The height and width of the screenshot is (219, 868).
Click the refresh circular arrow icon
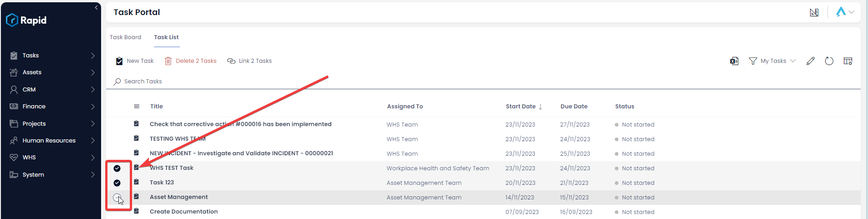(829, 61)
